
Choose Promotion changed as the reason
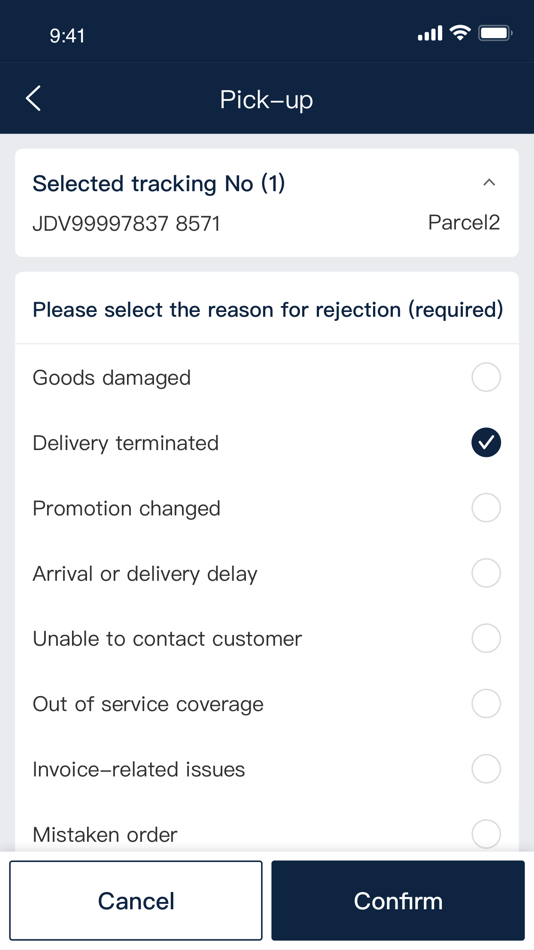(486, 508)
